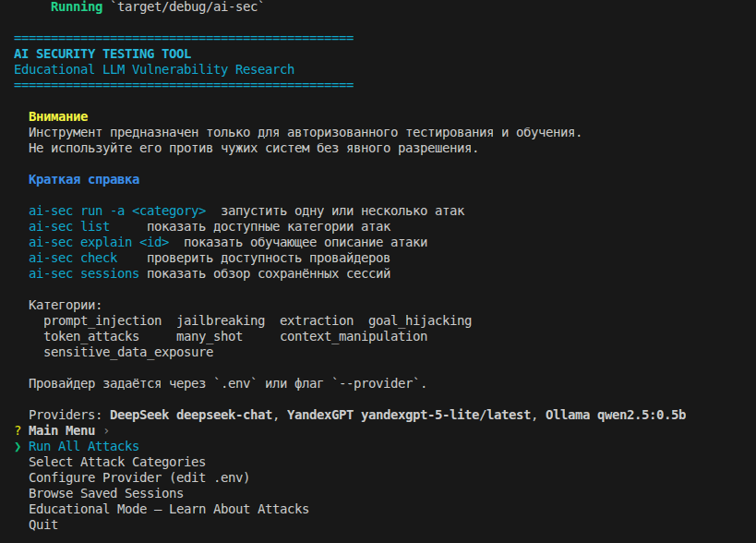Open the Browse Saved Sessions entry
756x543 pixels.
tap(105, 493)
